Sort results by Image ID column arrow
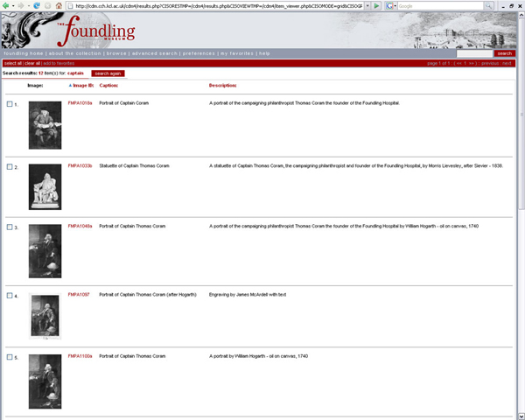The height and width of the screenshot is (420, 525). 70,86
